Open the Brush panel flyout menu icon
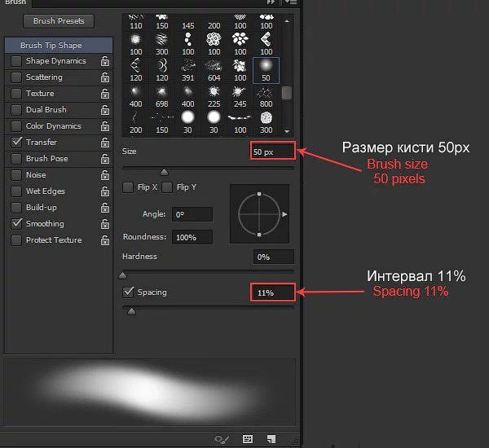Viewport: 489px width, 448px height. point(291,2)
